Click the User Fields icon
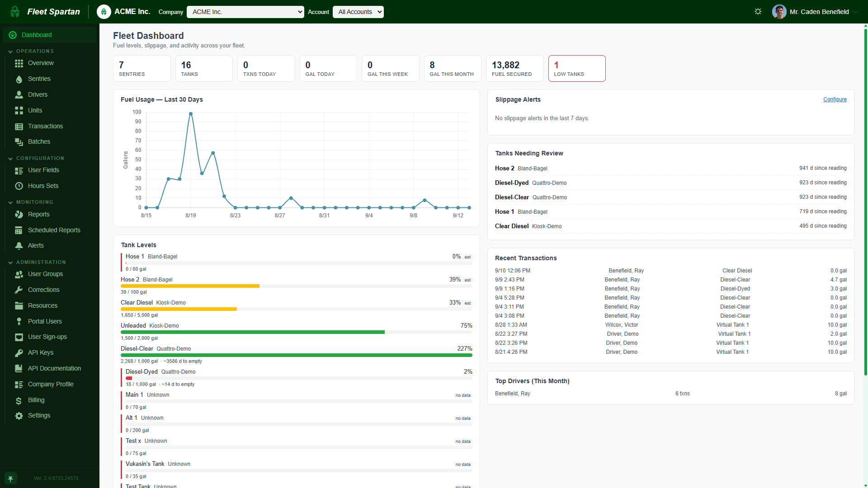The width and height of the screenshot is (868, 488). tap(19, 170)
